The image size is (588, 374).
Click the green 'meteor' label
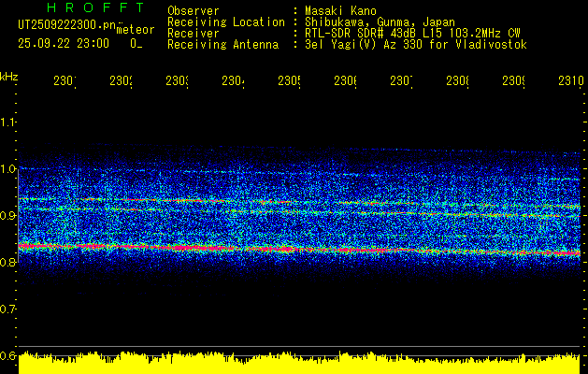pyautogui.click(x=136, y=30)
